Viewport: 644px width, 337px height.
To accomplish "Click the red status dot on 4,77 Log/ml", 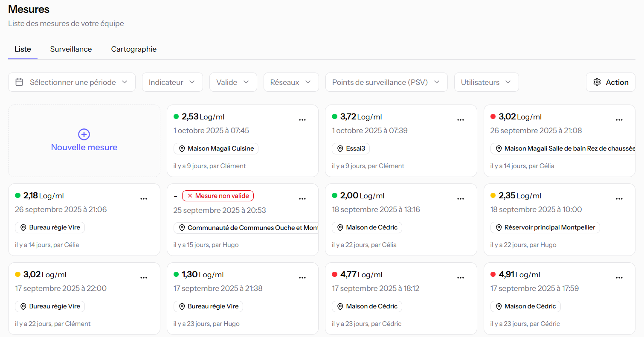I will point(334,274).
